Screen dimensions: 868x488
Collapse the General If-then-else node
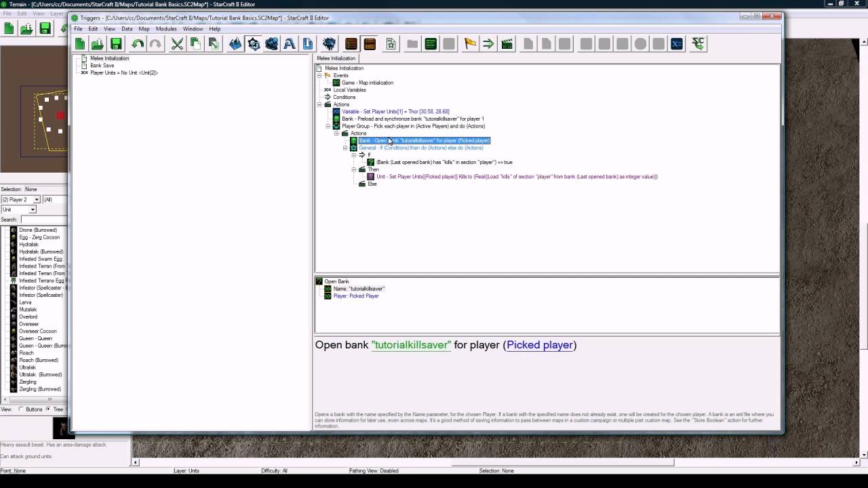[x=345, y=148]
